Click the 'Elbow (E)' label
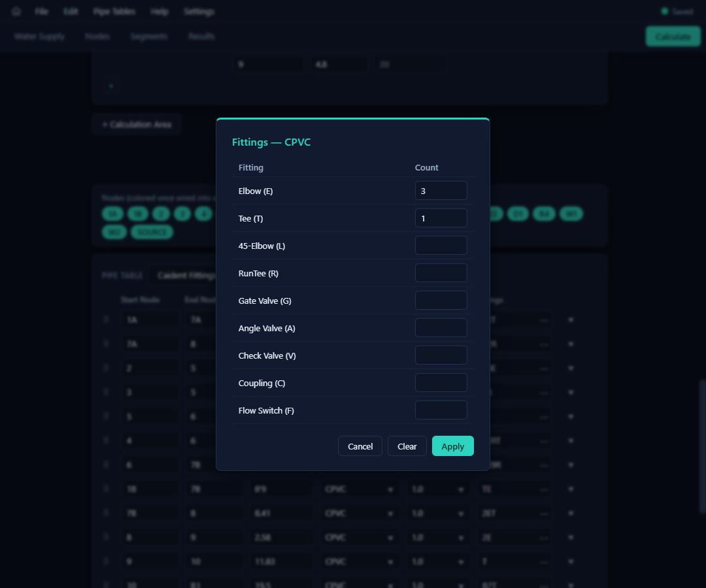This screenshot has width=706, height=588. 256,191
